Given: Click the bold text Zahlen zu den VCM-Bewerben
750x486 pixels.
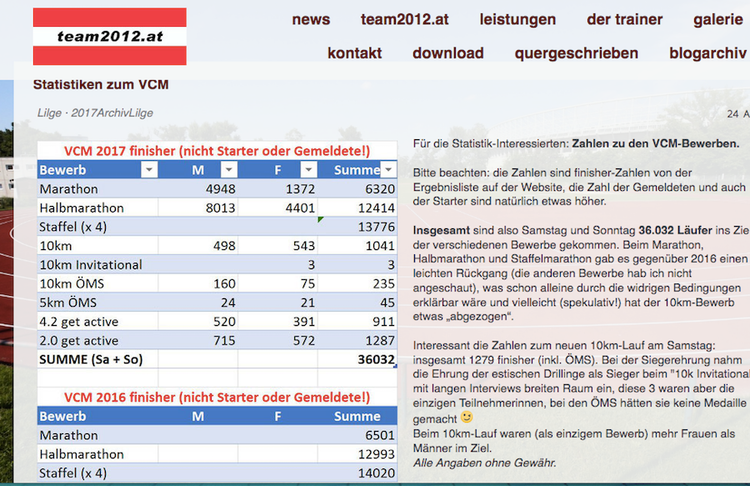Looking at the screenshot, I should coord(656,144).
